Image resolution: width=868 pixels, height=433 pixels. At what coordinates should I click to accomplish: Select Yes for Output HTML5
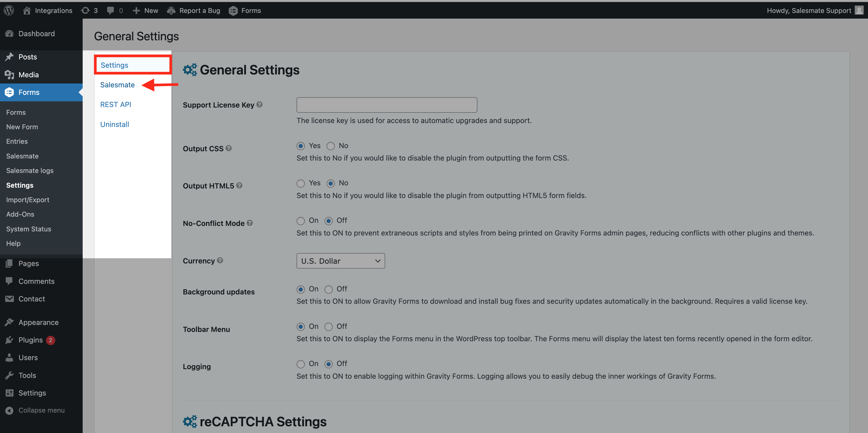(300, 184)
